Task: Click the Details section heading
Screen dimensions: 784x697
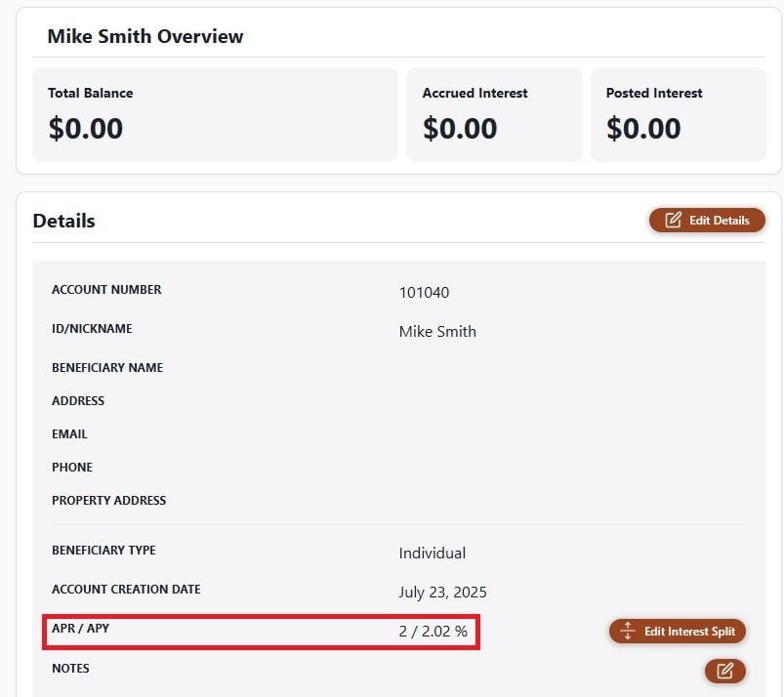Action: click(x=64, y=221)
